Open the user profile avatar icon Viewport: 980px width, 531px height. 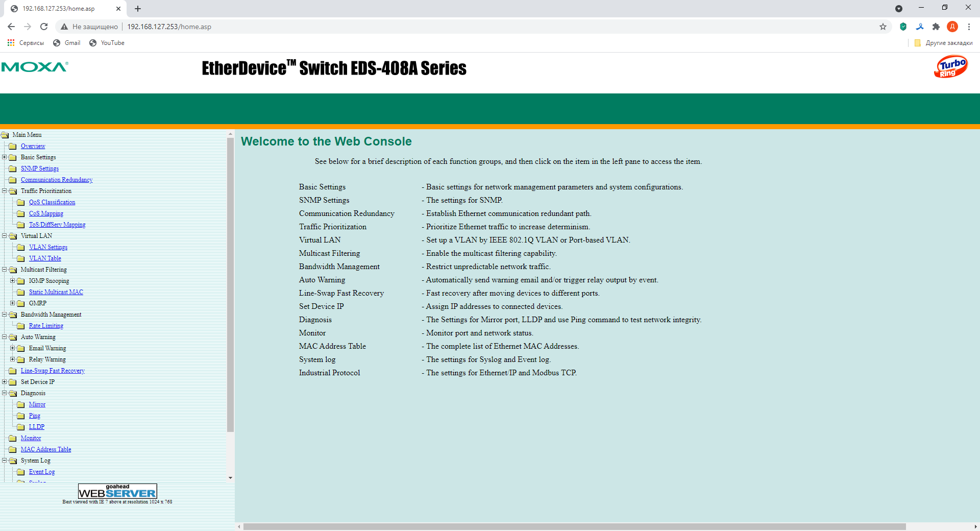point(952,27)
